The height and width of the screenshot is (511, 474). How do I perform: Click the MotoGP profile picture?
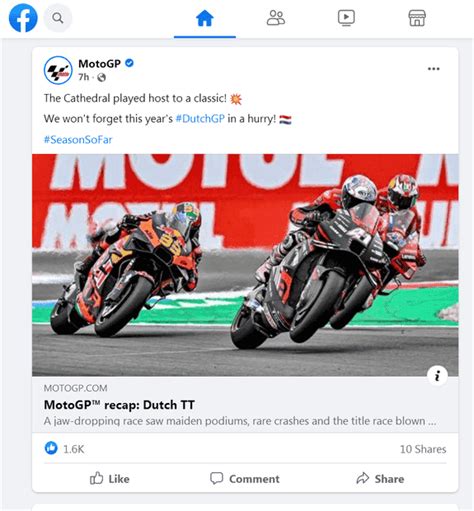[58, 70]
